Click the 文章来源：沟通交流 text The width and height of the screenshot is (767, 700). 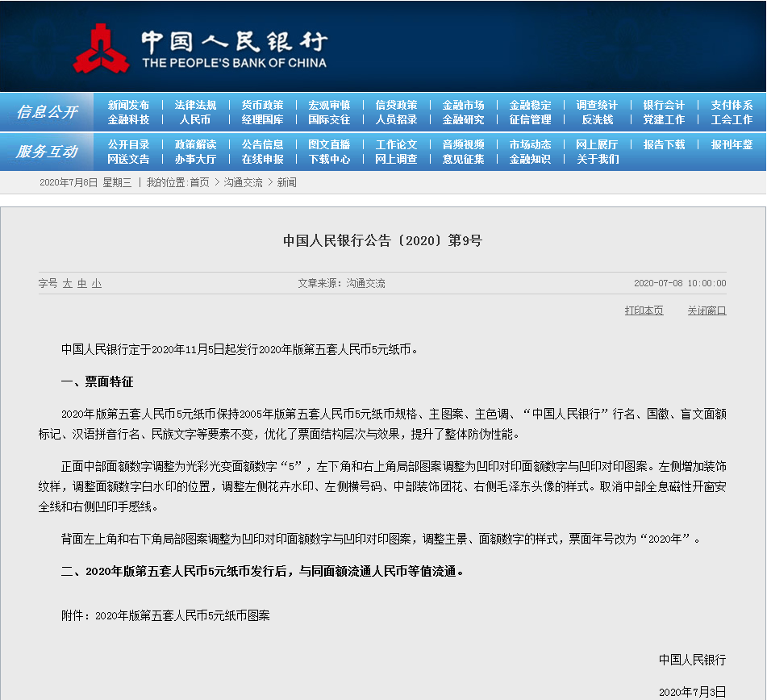[x=341, y=284]
